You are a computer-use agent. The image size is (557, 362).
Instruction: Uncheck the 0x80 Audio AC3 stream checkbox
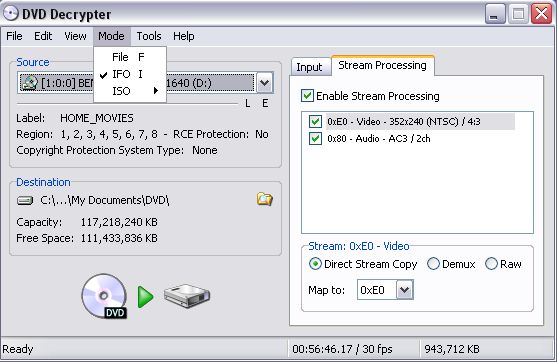[x=315, y=138]
